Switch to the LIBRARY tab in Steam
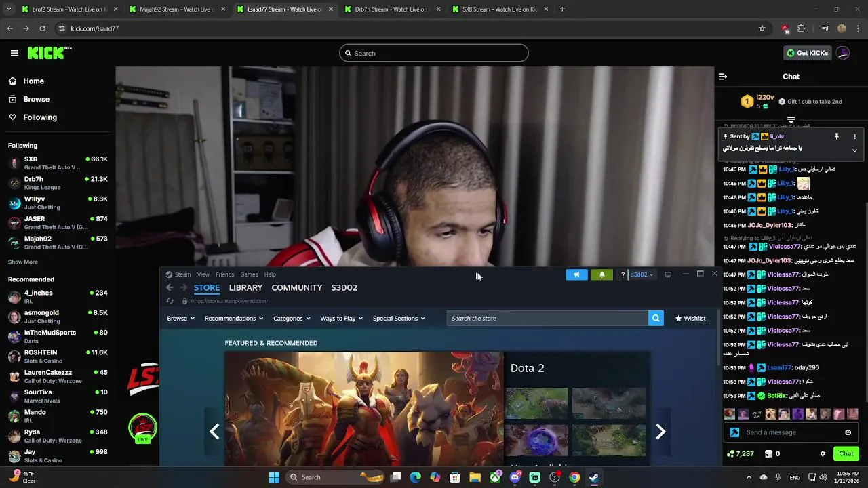Screen dimensions: 868x488 click(245, 288)
